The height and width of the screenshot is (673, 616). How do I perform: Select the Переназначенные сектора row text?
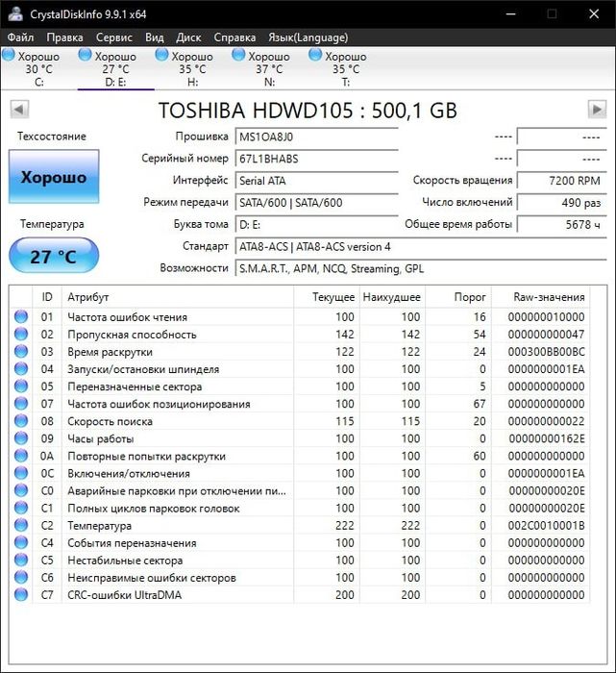pos(135,386)
